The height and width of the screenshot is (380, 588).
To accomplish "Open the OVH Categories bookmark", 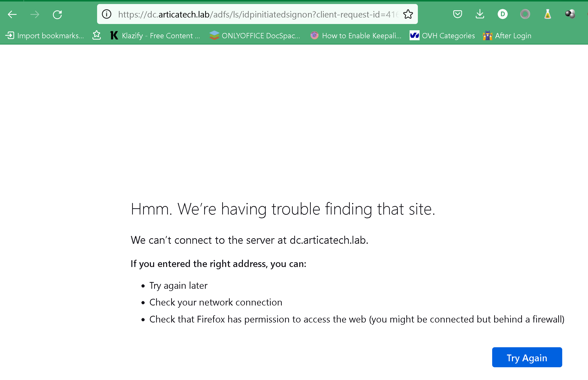I will pyautogui.click(x=442, y=36).
